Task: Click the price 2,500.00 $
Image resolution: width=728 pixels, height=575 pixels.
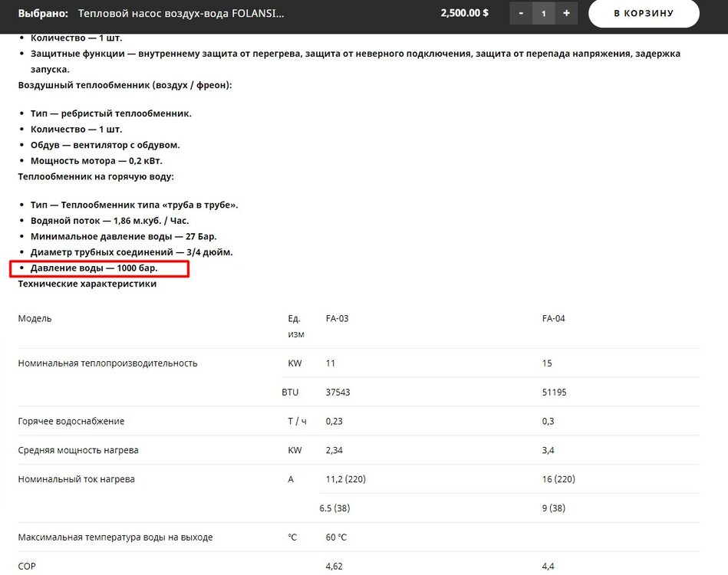Action: [463, 13]
